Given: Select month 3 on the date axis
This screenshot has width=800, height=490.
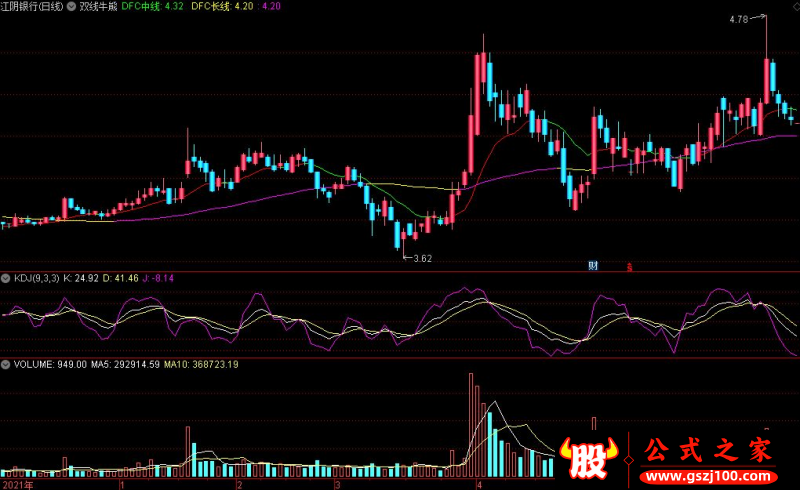Looking at the screenshot, I should point(338,484).
